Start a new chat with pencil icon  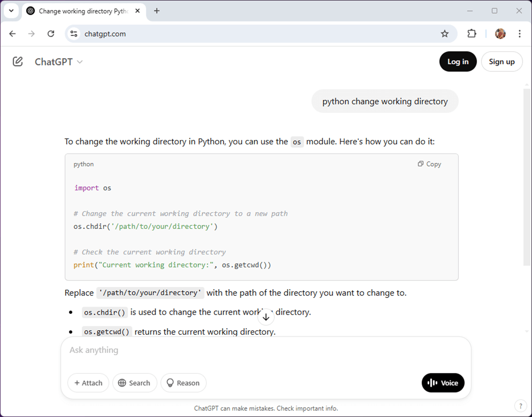point(18,62)
